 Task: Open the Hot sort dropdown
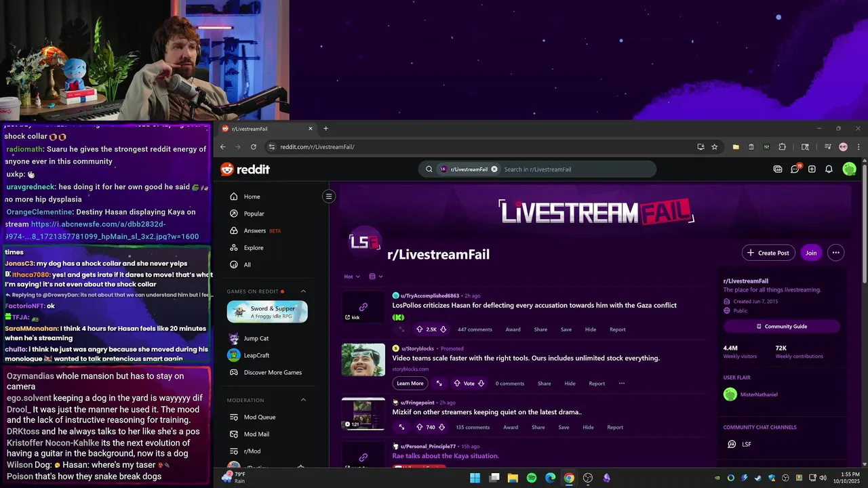pyautogui.click(x=352, y=277)
